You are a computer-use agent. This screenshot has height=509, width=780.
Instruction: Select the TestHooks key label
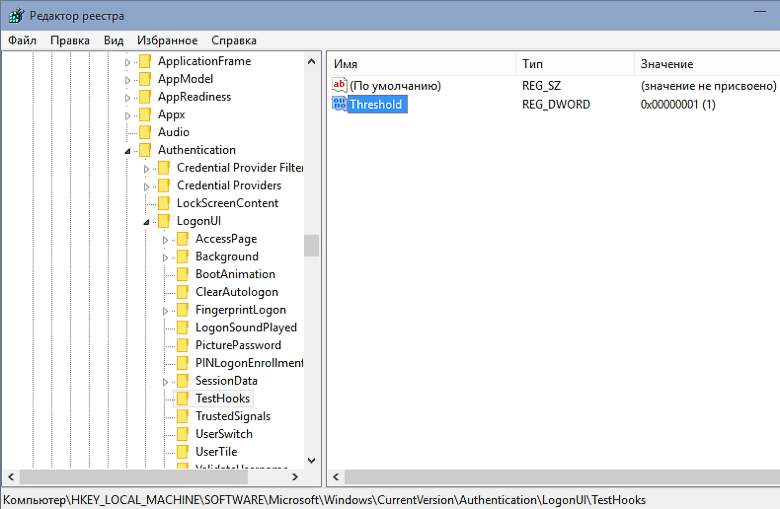pos(223,399)
